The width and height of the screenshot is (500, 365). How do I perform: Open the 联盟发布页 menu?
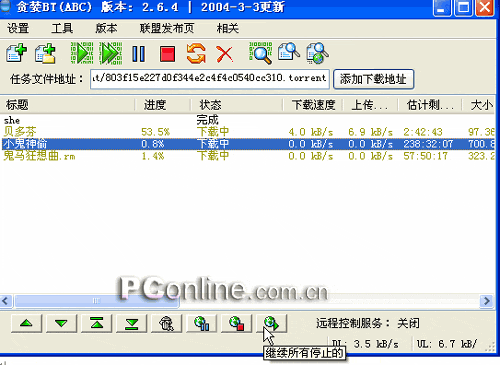167,28
